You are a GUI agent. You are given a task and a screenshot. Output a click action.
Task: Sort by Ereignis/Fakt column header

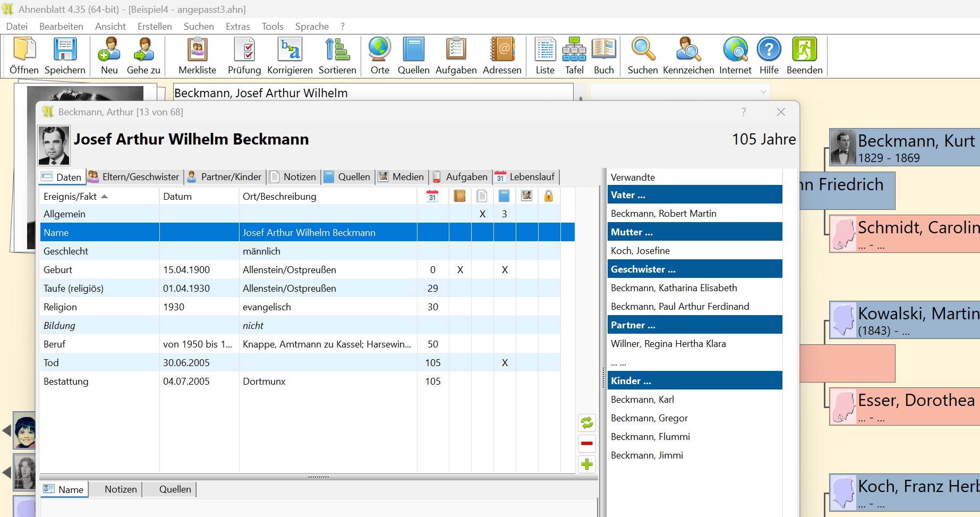[70, 197]
